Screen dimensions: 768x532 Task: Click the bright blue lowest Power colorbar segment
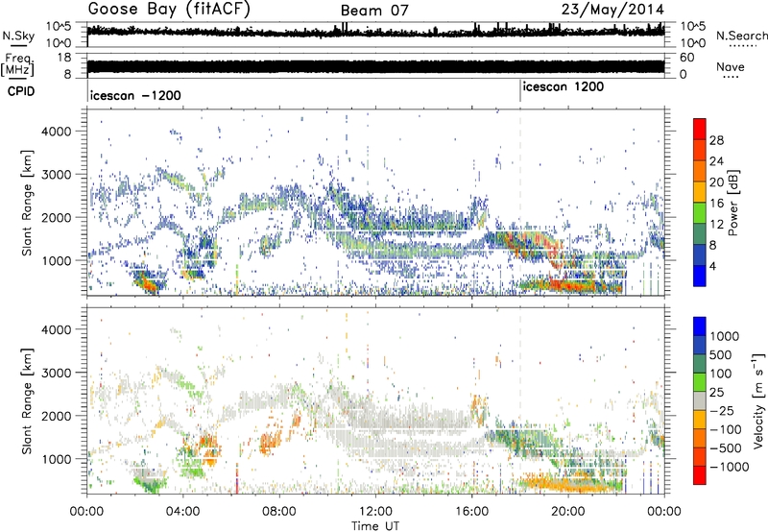(700, 277)
